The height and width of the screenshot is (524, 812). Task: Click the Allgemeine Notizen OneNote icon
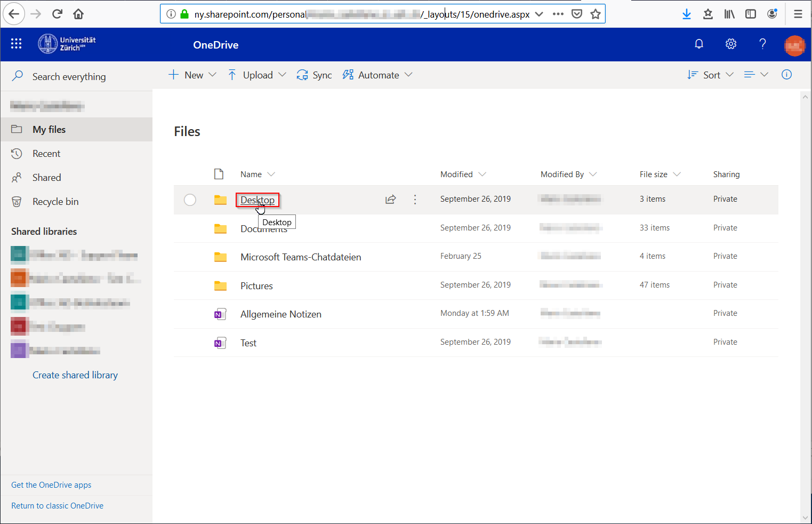(220, 314)
